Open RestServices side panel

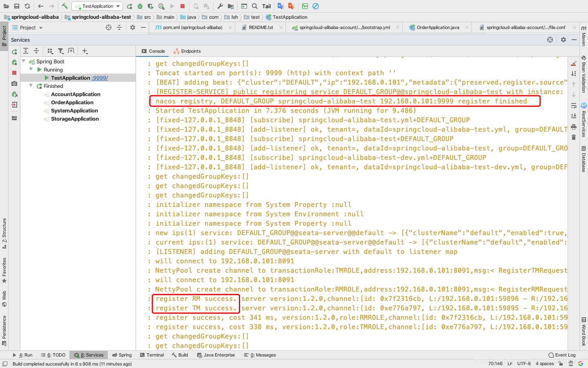[x=584, y=121]
